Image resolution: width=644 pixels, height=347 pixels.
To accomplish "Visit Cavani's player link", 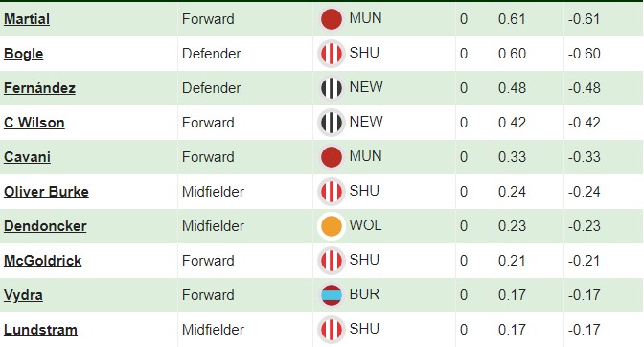I will coord(27,157).
